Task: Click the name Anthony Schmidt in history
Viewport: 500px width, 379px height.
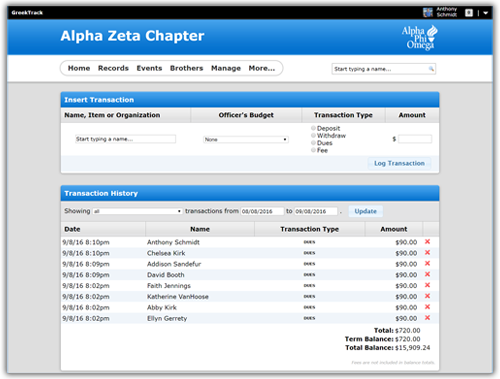Action: coord(173,242)
